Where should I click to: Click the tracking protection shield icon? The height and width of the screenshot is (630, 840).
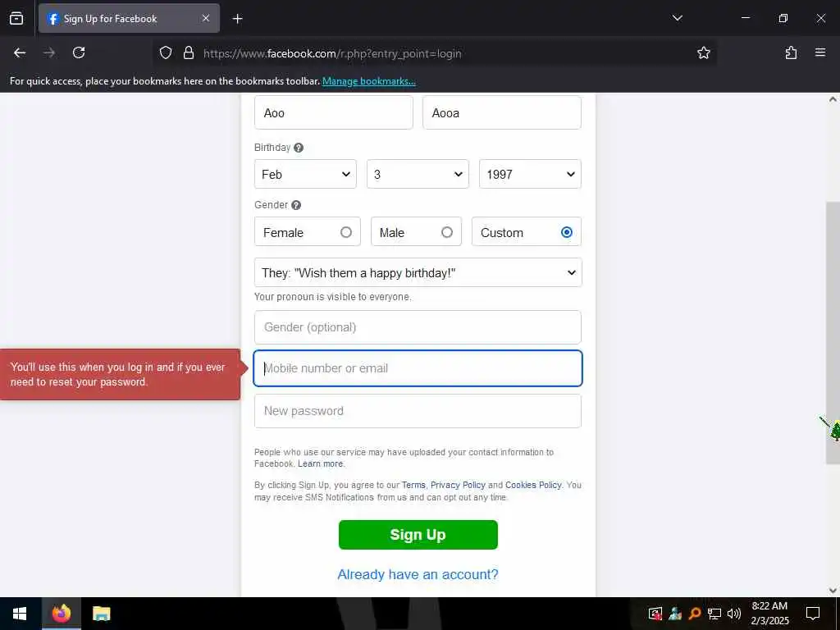166,52
